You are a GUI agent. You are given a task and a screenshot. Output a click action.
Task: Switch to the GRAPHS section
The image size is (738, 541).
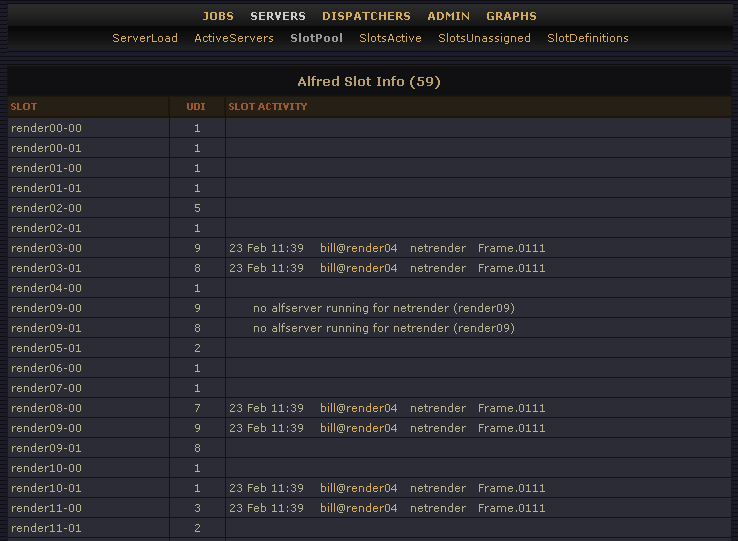pyautogui.click(x=511, y=16)
